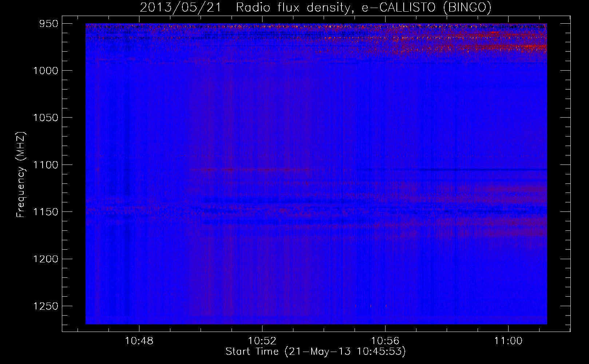Viewport: 589px width, 364px height.
Task: Click the 10:56 time tick label
Action: click(x=385, y=341)
